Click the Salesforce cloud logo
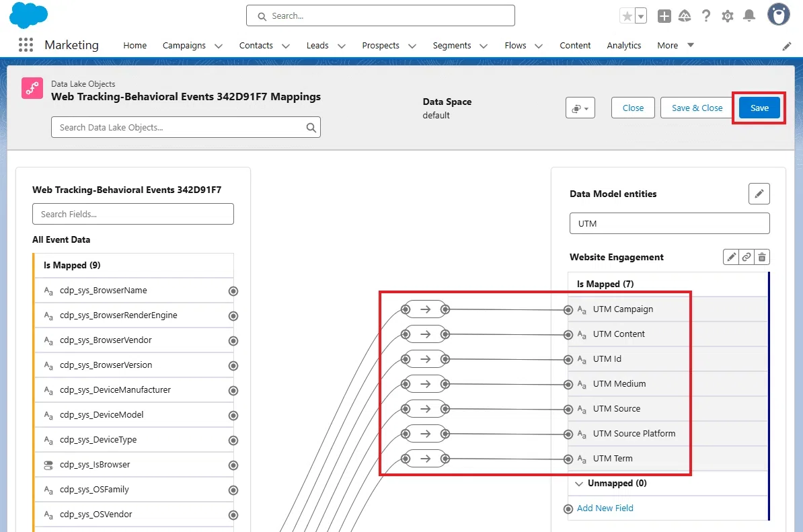The height and width of the screenshot is (532, 803). tap(29, 15)
